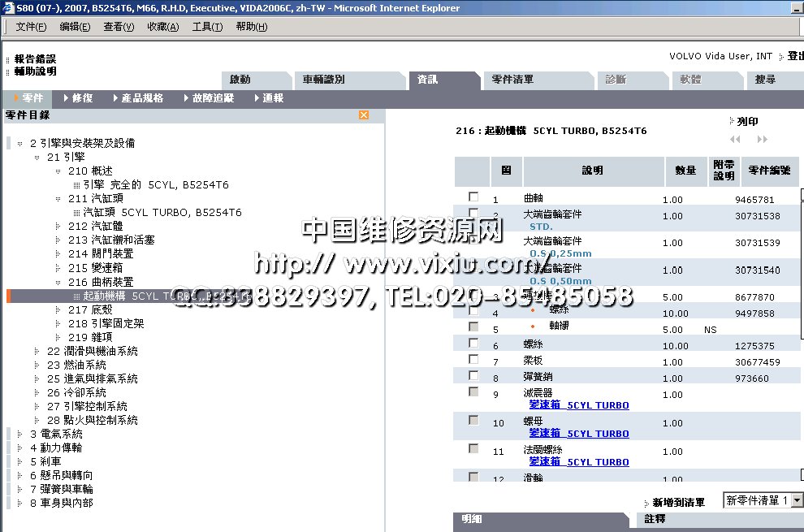This screenshot has height=532, width=804.
Task: Expand the 212 汽缸體 tree node
Action: coord(58,227)
